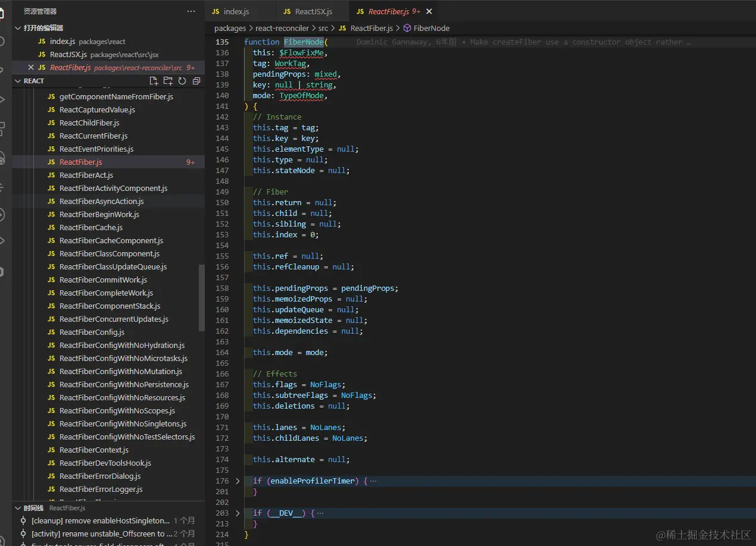Click the New File icon in REACT header
The width and height of the screenshot is (756, 546).
154,81
